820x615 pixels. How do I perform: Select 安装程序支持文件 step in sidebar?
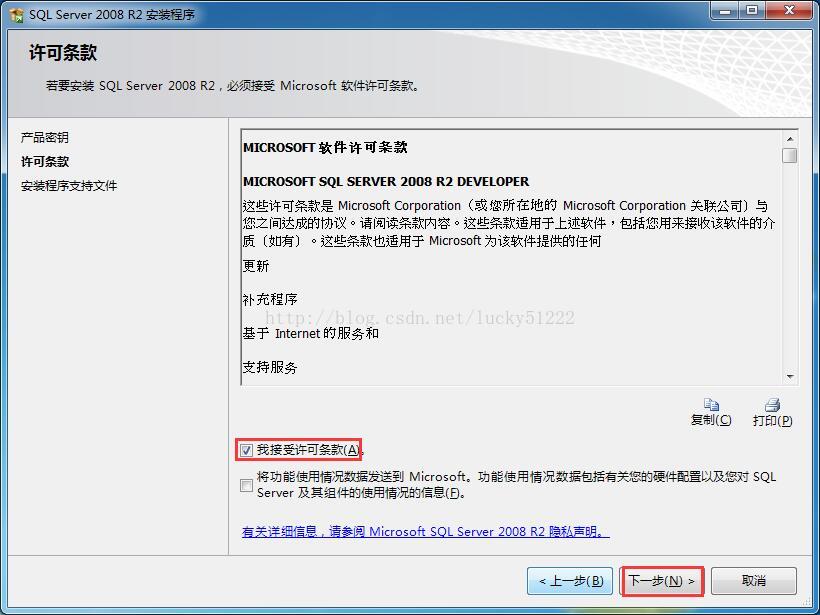click(x=69, y=186)
